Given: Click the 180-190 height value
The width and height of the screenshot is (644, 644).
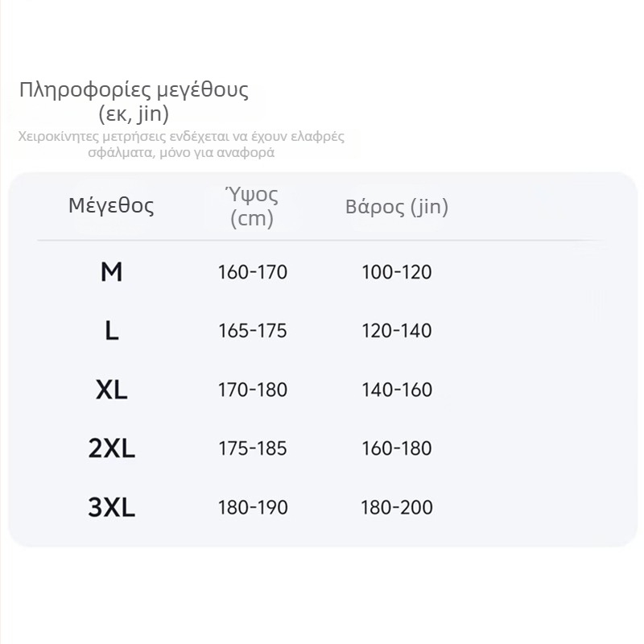Looking at the screenshot, I should click(252, 507).
